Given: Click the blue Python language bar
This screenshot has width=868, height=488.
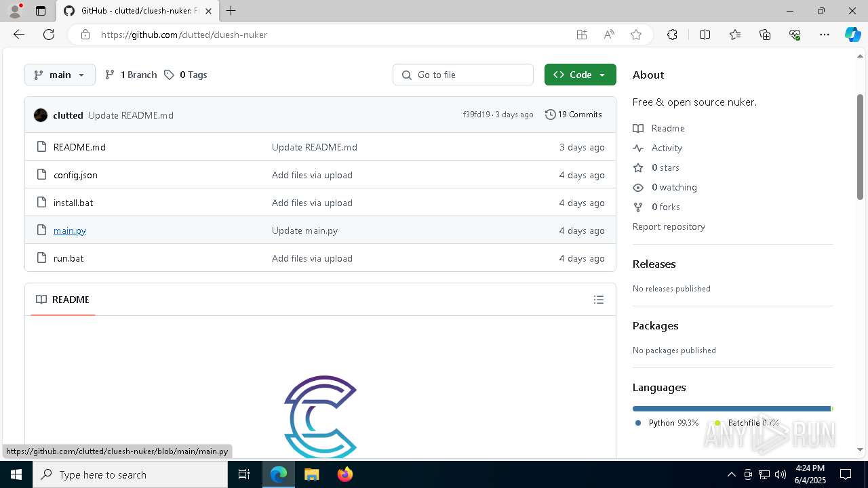Looking at the screenshot, I should pyautogui.click(x=731, y=409).
